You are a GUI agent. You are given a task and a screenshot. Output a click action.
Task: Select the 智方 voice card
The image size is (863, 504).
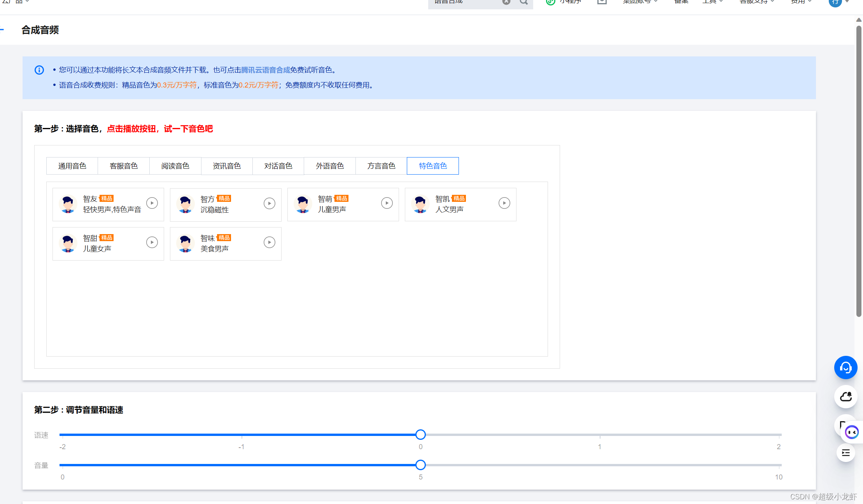click(226, 205)
